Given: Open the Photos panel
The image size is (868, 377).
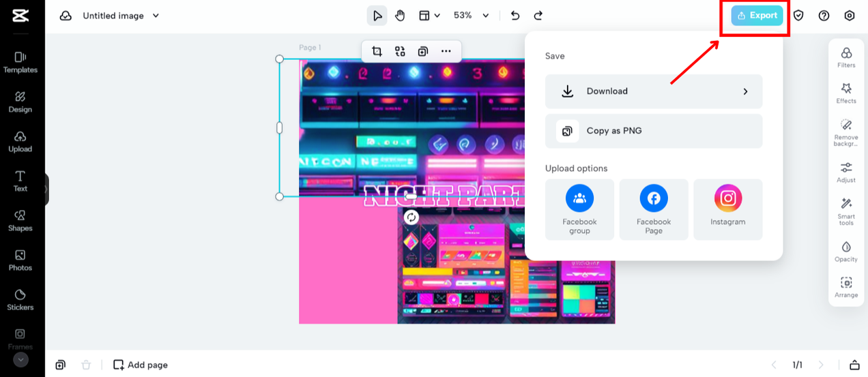Looking at the screenshot, I should coord(20,260).
